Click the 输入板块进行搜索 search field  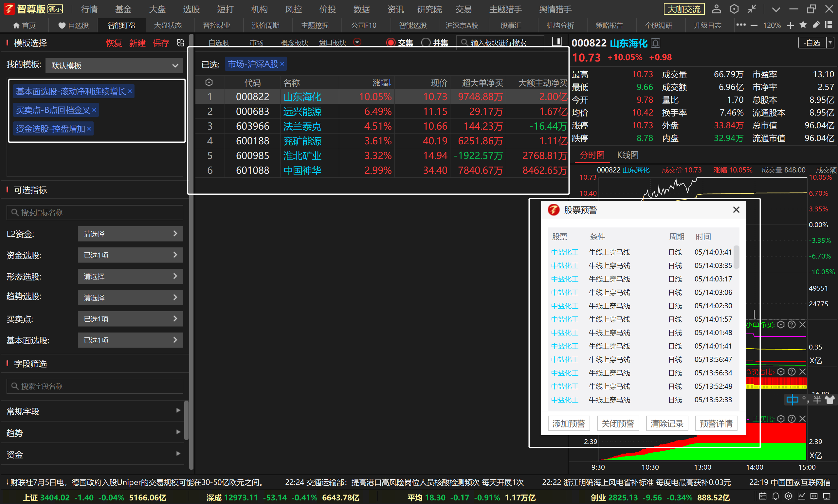tap(500, 43)
